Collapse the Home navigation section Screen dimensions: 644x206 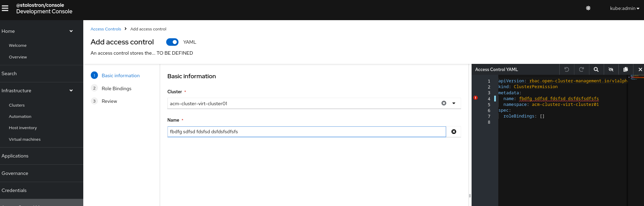pyautogui.click(x=71, y=31)
